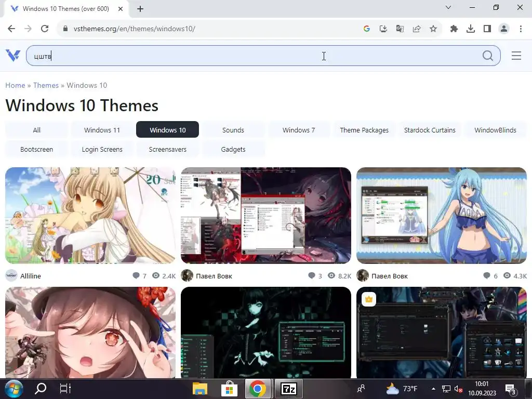Open the Login Screens category
Image resolution: width=532 pixels, height=399 pixels.
click(102, 149)
